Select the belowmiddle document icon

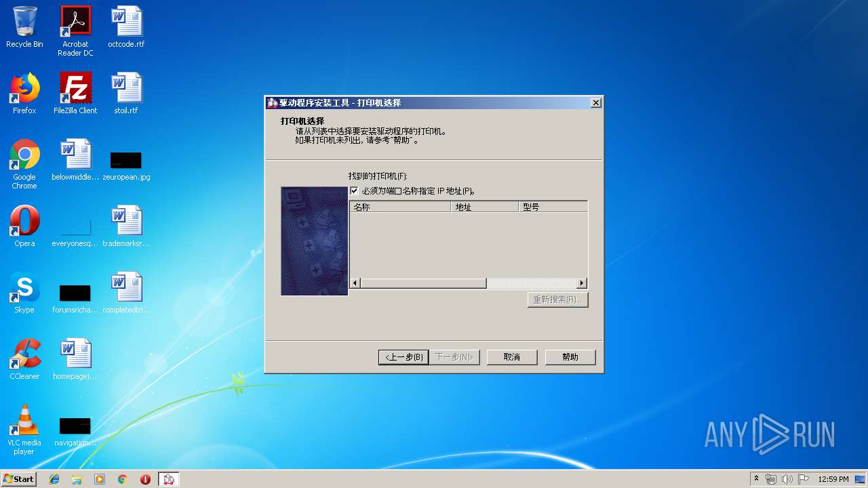click(75, 160)
